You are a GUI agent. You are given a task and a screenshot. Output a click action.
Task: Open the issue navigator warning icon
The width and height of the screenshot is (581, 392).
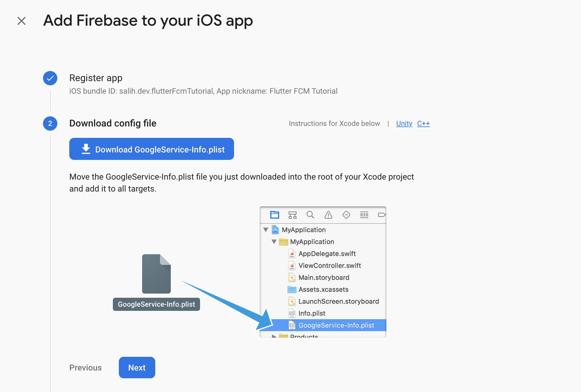click(x=328, y=215)
